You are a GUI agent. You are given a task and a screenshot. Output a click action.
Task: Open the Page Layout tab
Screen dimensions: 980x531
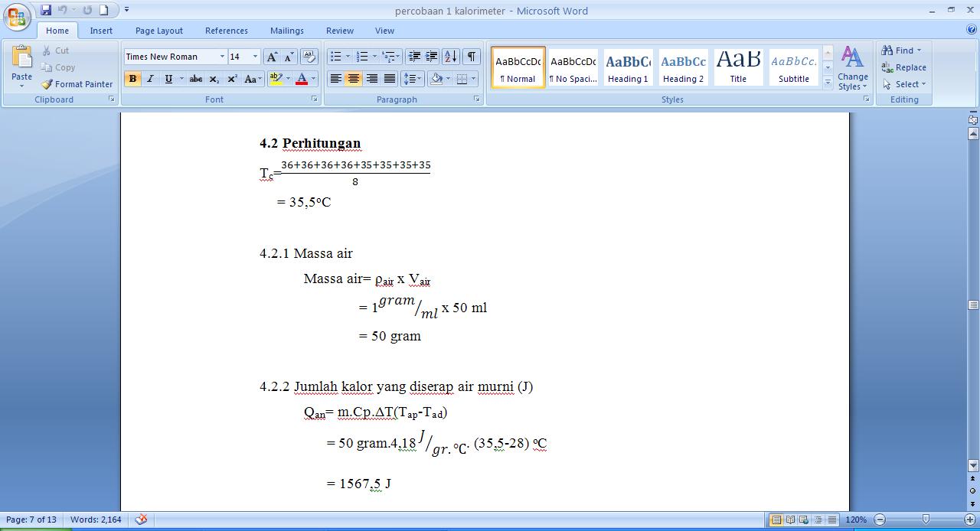pos(159,31)
